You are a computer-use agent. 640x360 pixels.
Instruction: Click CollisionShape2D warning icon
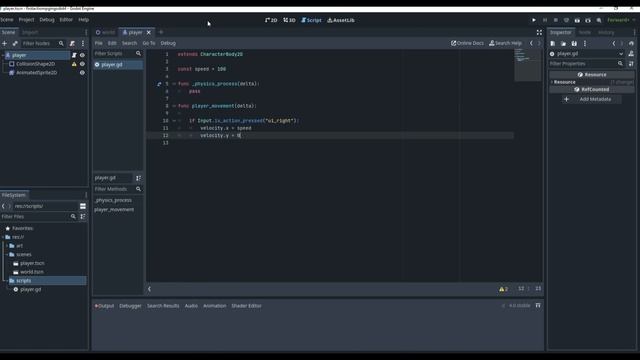click(74, 64)
